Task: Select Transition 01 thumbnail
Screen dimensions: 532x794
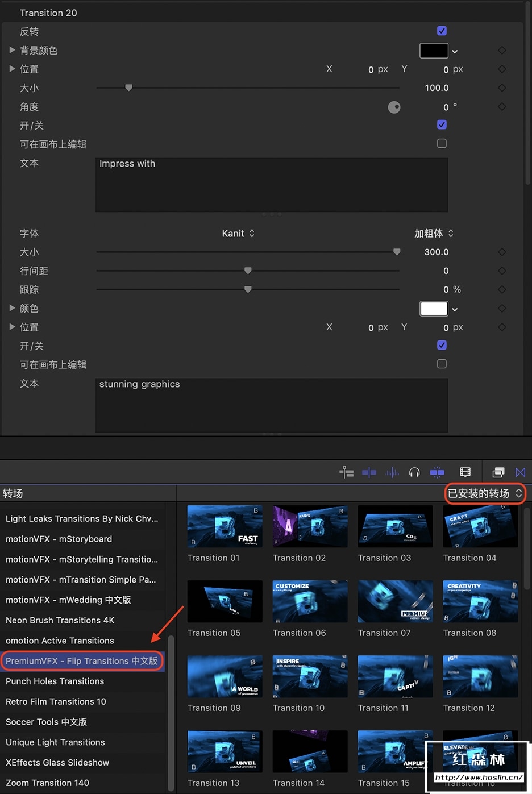Action: [225, 526]
